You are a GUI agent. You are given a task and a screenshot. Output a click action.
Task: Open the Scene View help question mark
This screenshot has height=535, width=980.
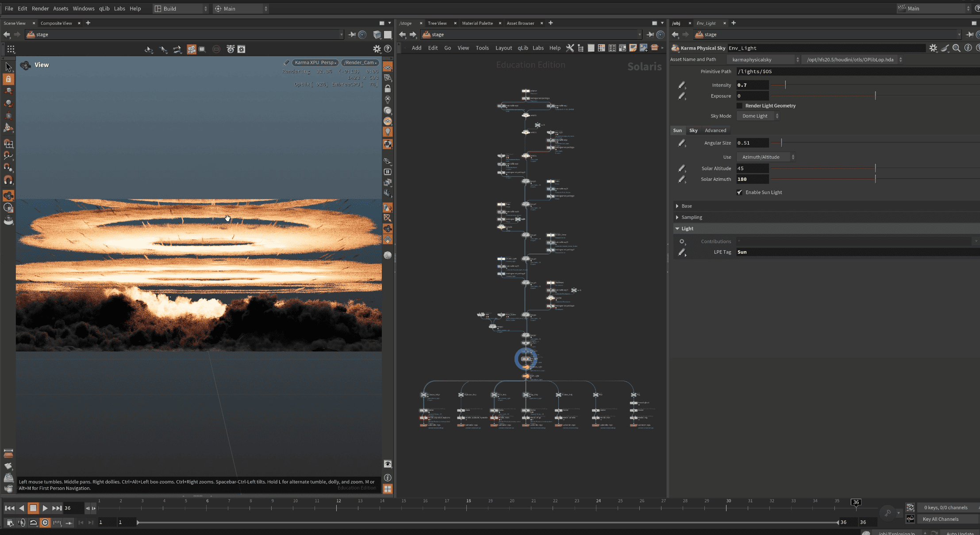[388, 49]
